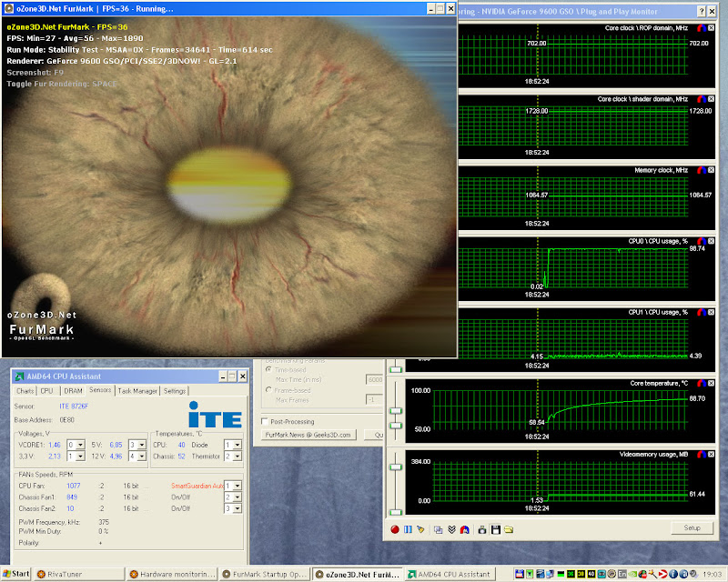Switch to RivaTuner in the taskbar
The width and height of the screenshot is (728, 582).
tap(79, 574)
